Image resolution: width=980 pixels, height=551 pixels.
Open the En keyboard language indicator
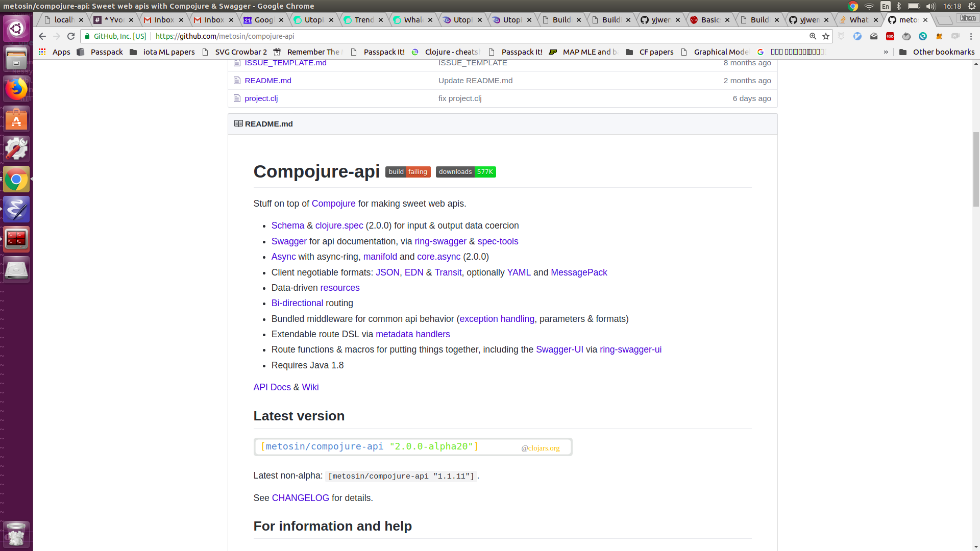tap(886, 6)
